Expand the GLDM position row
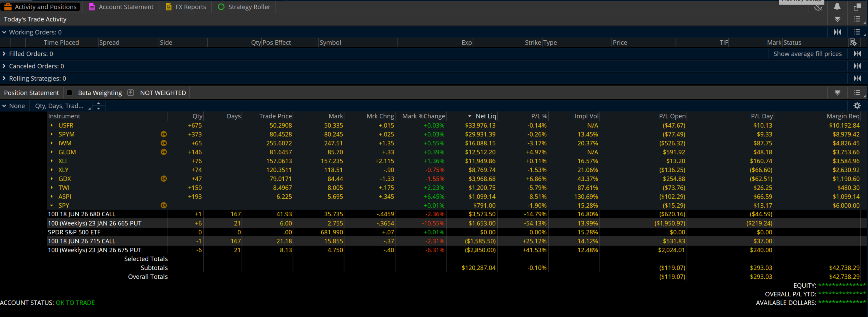Screen dimensions: 868x317 (52, 152)
